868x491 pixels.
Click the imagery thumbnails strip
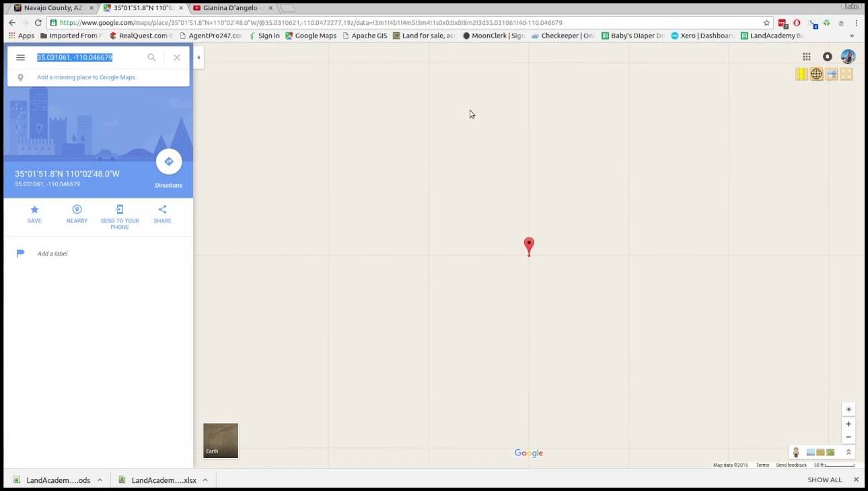point(821,453)
